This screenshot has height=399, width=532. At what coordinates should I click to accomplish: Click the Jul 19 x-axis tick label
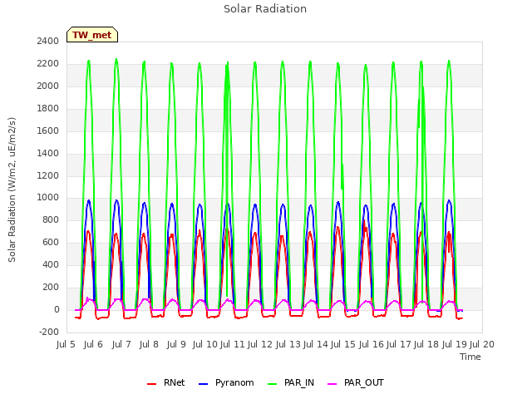tap(455, 344)
